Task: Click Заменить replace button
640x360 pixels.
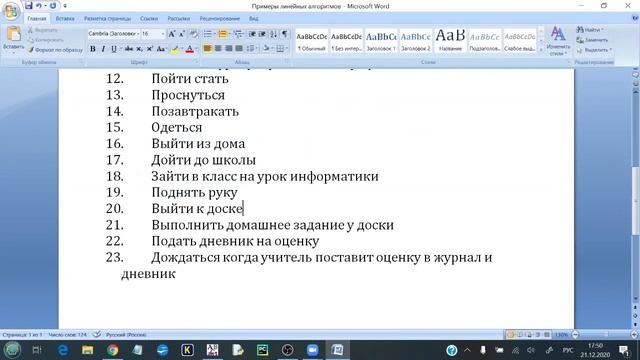Action: (592, 40)
